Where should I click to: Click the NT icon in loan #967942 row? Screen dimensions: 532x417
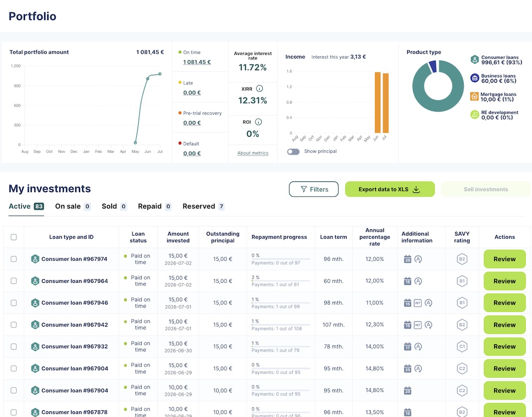click(418, 325)
